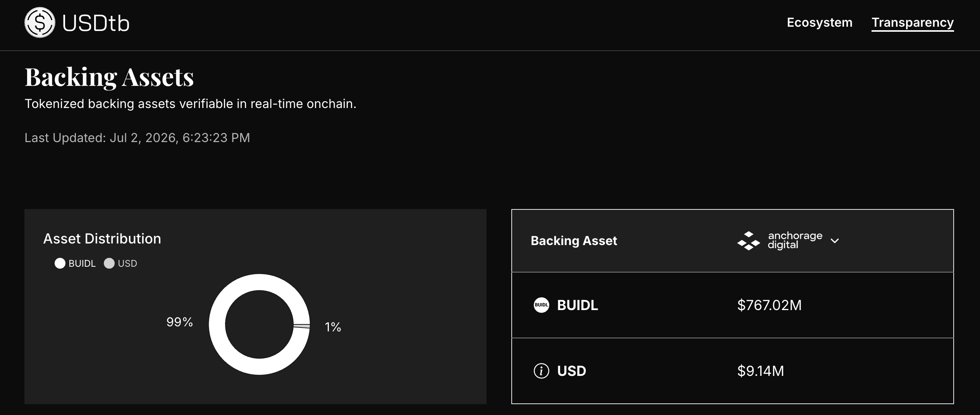Toggle BUIDL legend dot in chart
Viewport: 980px width, 415px height.
coord(60,263)
